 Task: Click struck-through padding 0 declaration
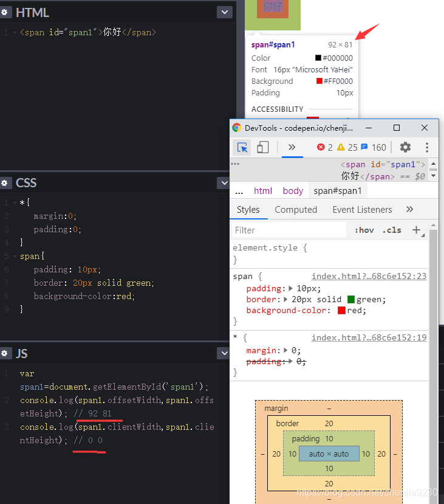coord(276,362)
